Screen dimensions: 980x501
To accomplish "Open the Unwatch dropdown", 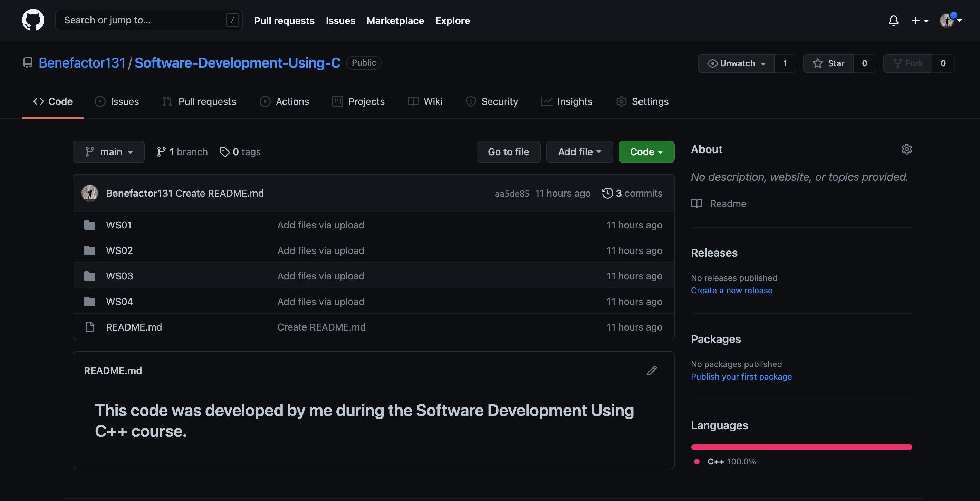I will [737, 63].
